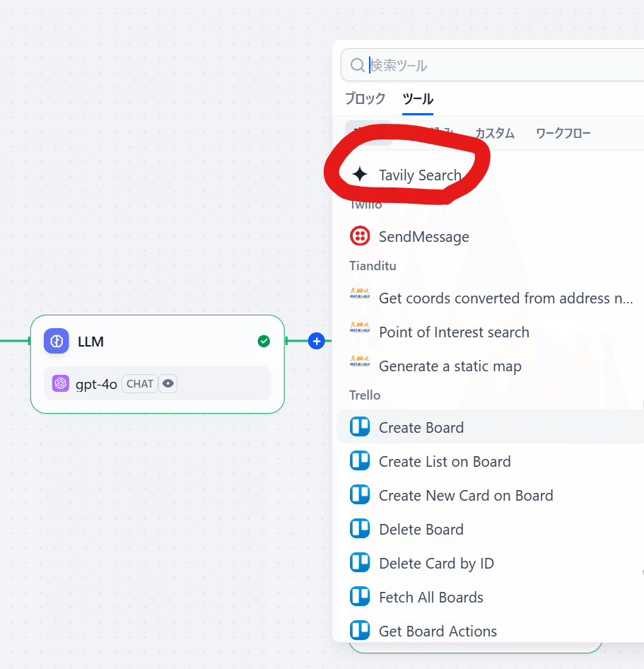
Task: Click Tianditu icon for Point of Interest search
Action: (x=360, y=327)
